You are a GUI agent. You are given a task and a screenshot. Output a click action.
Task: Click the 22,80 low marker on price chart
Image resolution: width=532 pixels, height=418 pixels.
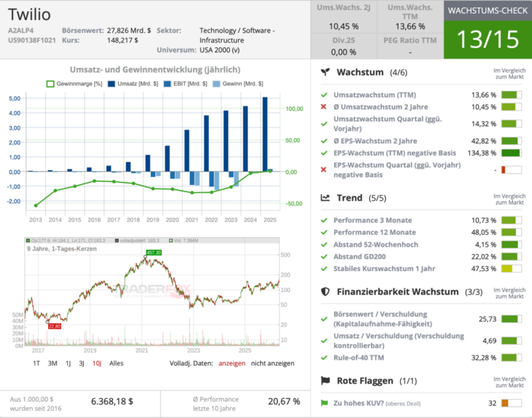(x=54, y=326)
